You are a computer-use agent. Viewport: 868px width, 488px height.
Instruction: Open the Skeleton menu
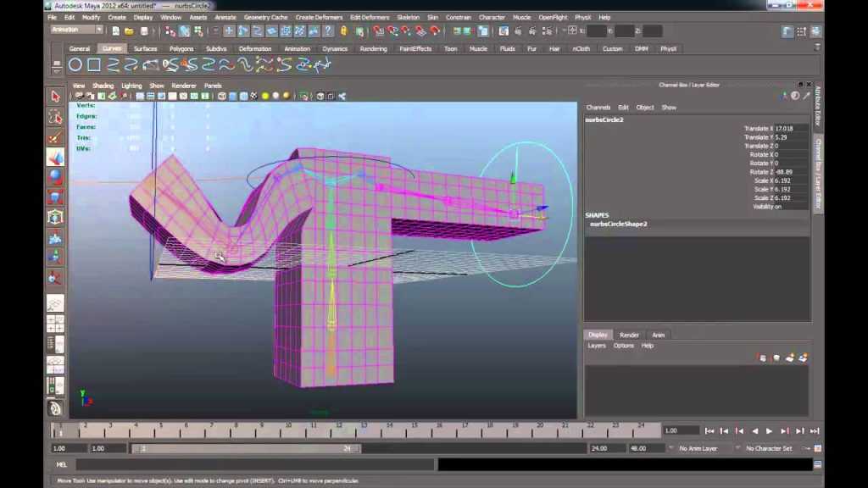[408, 18]
